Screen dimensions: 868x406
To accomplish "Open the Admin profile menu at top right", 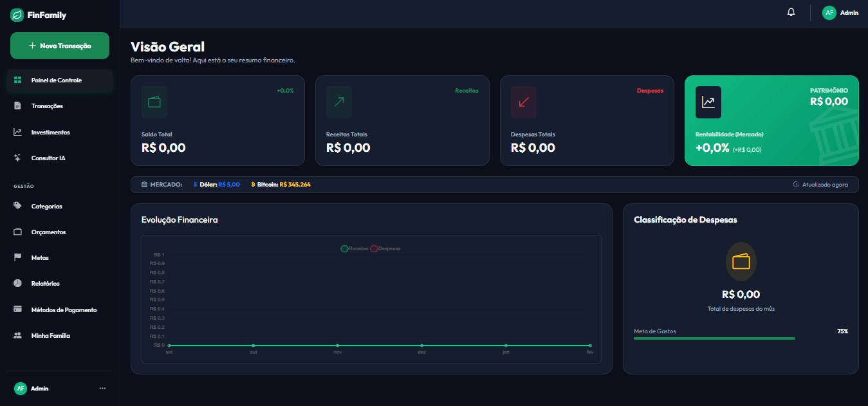I will [840, 12].
